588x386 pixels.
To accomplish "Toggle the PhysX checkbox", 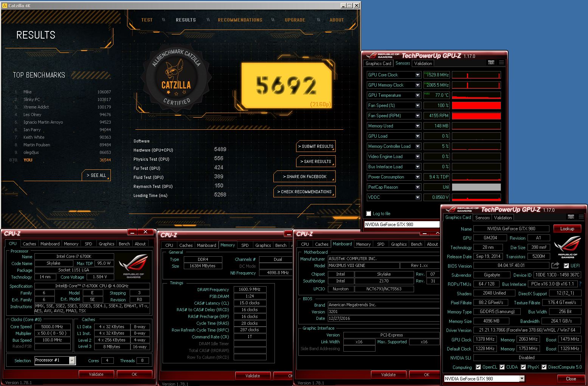I will [x=523, y=367].
